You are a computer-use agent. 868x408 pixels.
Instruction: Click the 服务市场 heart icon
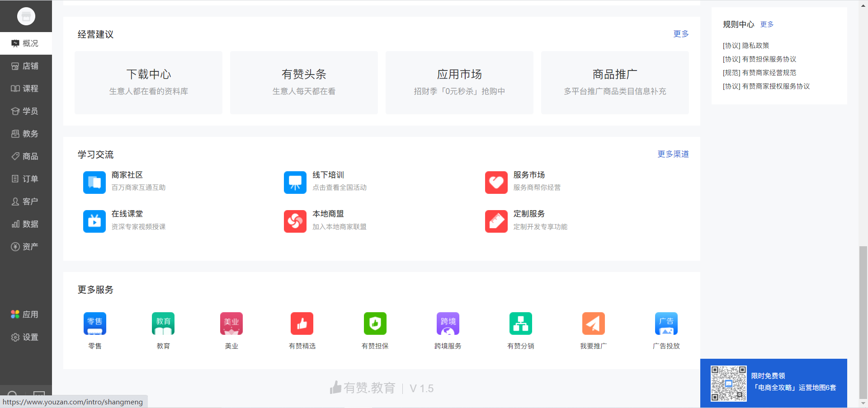(496, 182)
